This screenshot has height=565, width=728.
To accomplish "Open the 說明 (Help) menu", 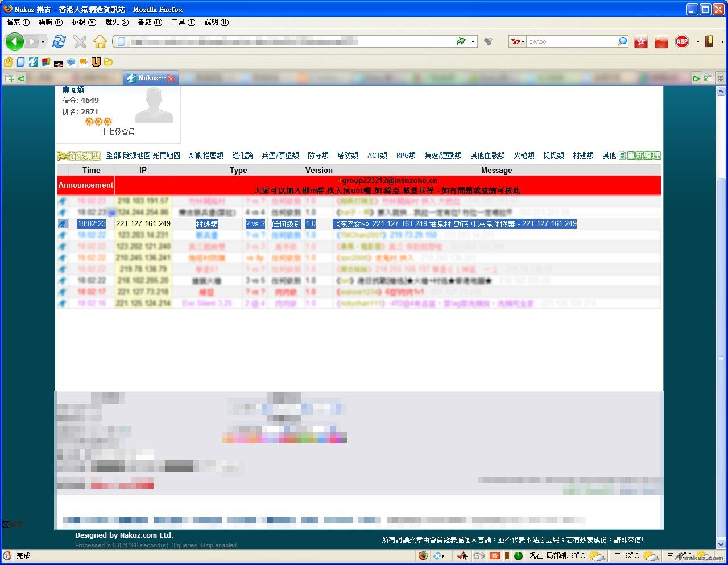I will (x=216, y=22).
